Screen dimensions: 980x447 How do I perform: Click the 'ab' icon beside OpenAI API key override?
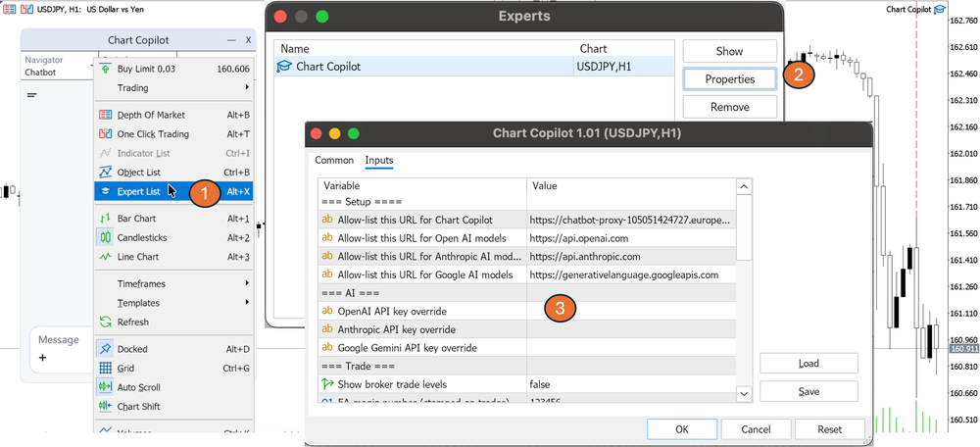point(327,311)
